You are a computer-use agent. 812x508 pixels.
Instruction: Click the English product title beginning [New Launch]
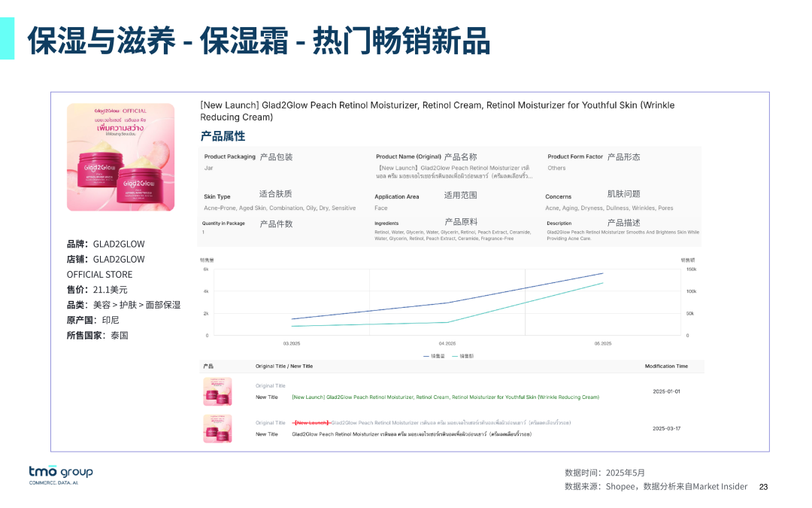pyautogui.click(x=437, y=111)
